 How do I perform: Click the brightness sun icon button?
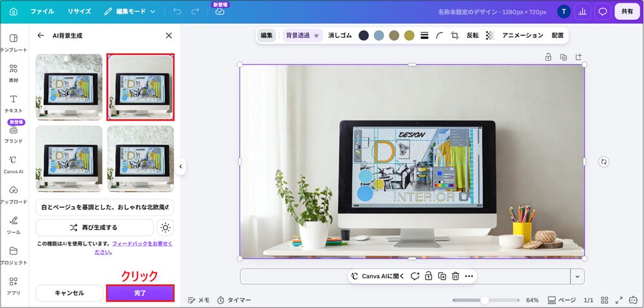166,227
